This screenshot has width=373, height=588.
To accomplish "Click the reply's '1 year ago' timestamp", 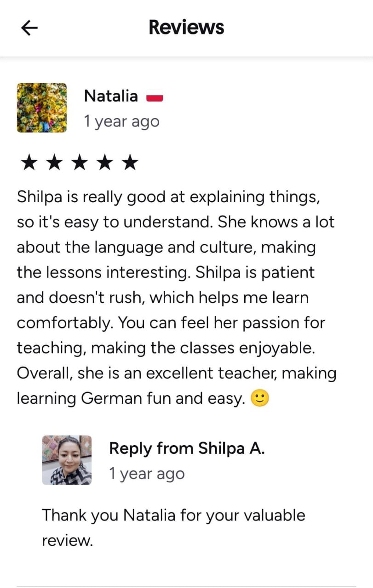I will pyautogui.click(x=147, y=474).
